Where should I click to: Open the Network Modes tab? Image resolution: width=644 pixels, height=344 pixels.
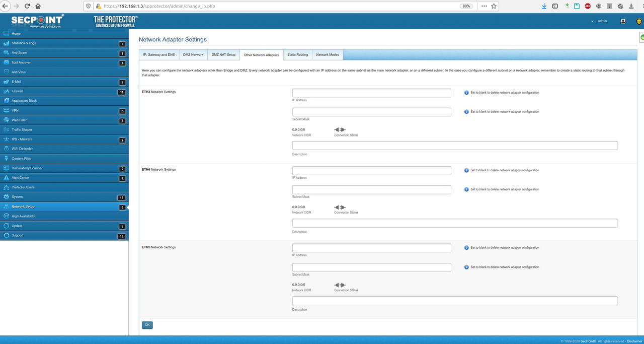[328, 54]
